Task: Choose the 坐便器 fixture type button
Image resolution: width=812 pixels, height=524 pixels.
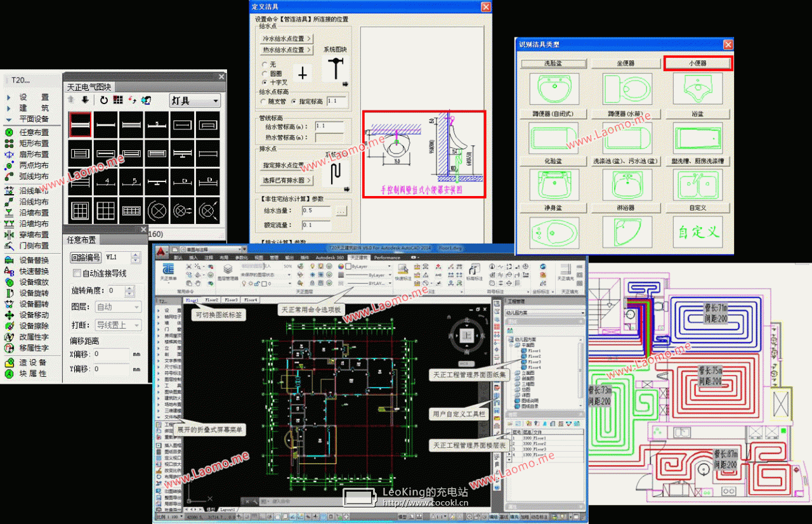Action: pos(626,63)
